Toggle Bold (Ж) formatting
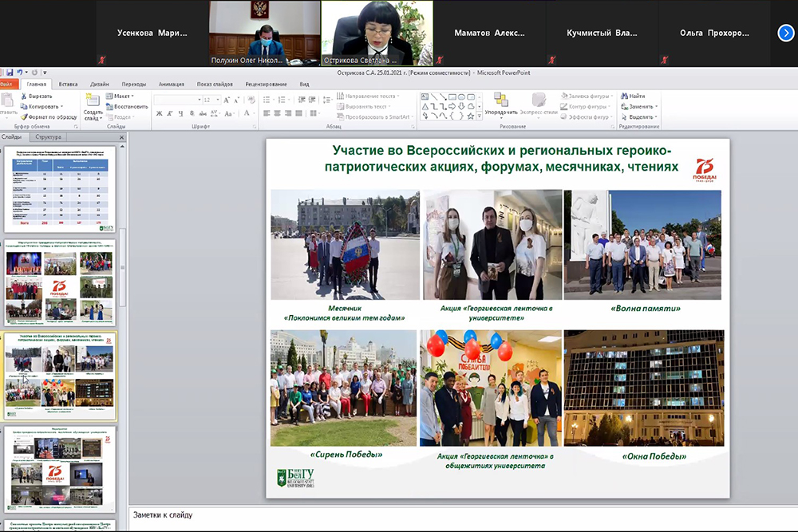The height and width of the screenshot is (532, 798). click(x=160, y=113)
